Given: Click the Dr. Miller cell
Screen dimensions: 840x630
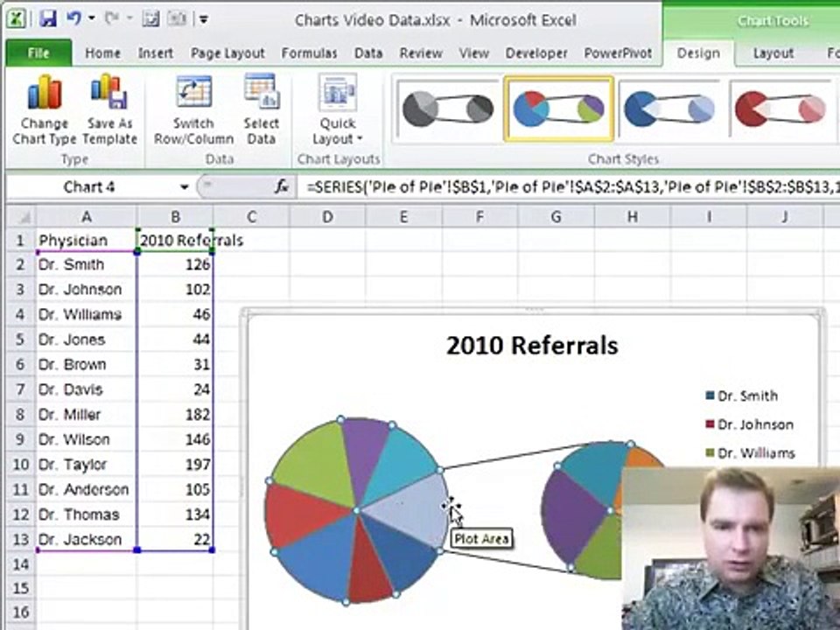Looking at the screenshot, I should tap(86, 414).
